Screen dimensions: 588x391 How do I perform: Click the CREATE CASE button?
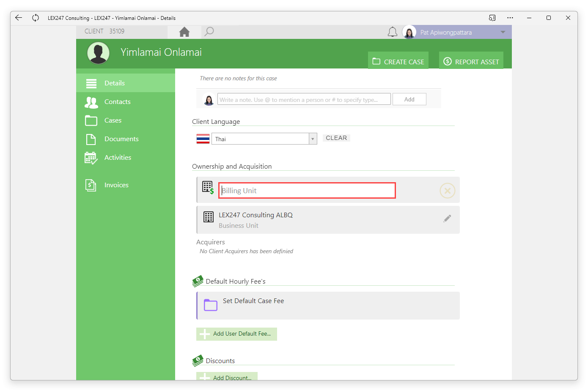[x=398, y=61]
